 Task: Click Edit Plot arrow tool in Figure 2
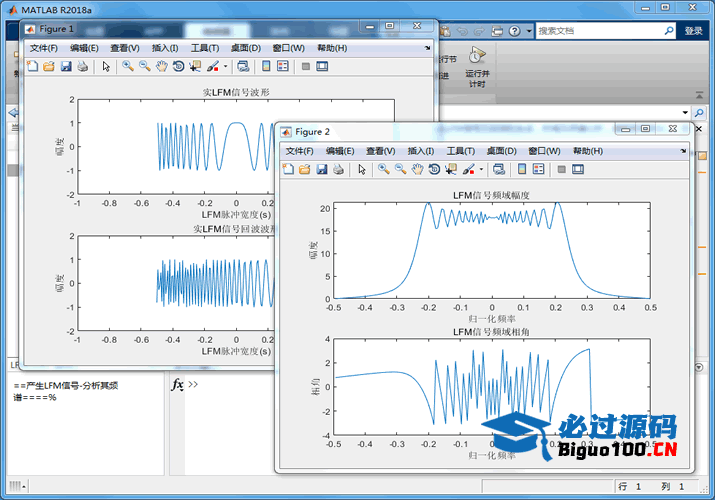tap(361, 169)
